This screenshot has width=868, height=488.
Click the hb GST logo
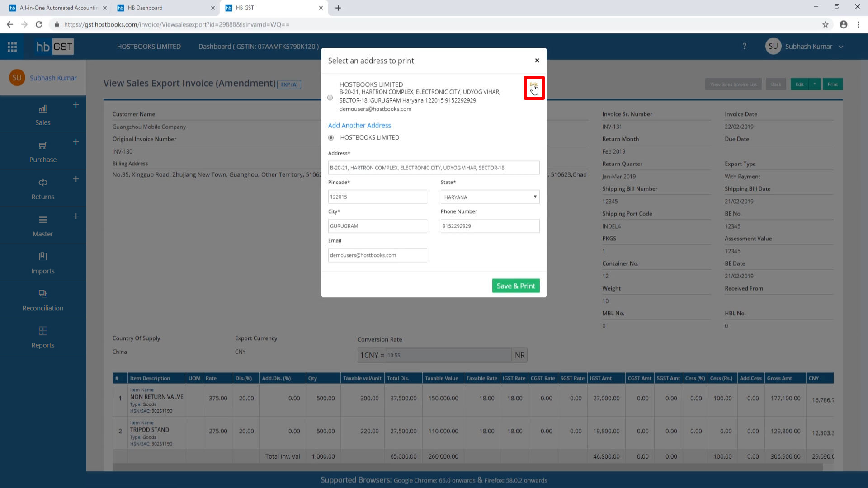[55, 47]
